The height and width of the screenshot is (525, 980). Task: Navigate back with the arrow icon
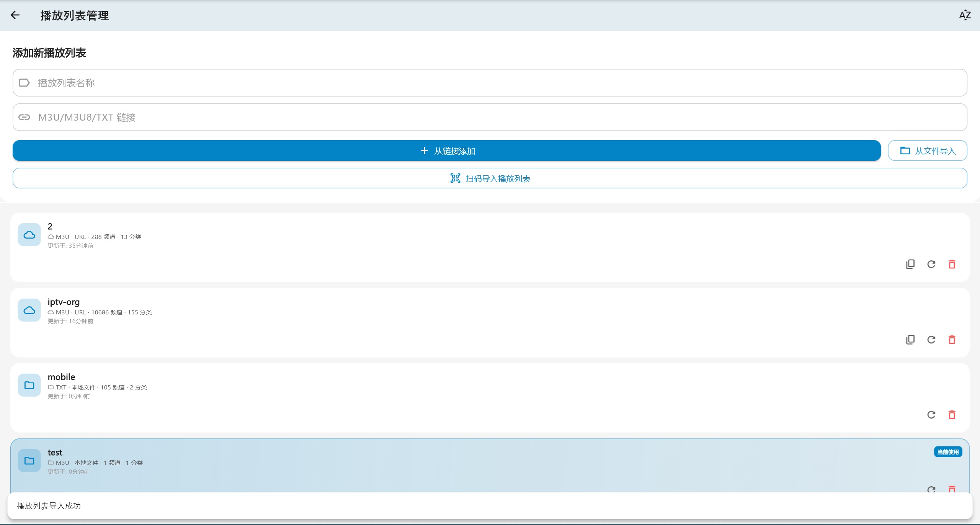[15, 15]
